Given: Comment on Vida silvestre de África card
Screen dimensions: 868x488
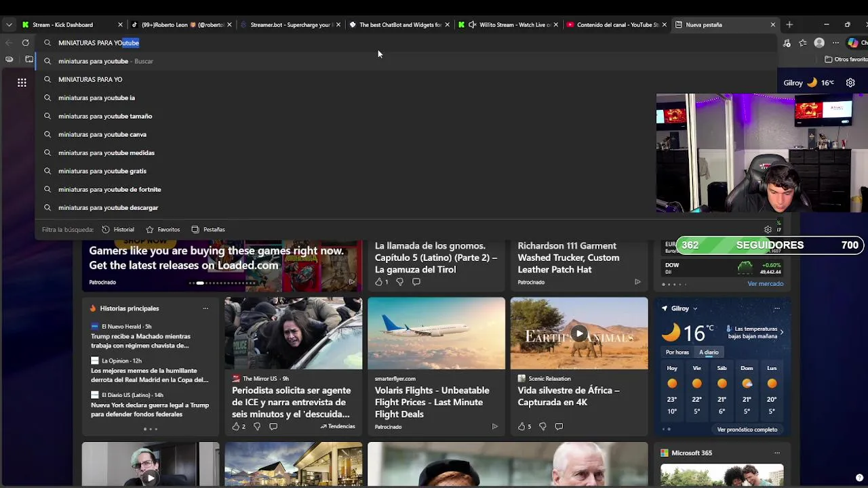Looking at the screenshot, I should [x=559, y=426].
